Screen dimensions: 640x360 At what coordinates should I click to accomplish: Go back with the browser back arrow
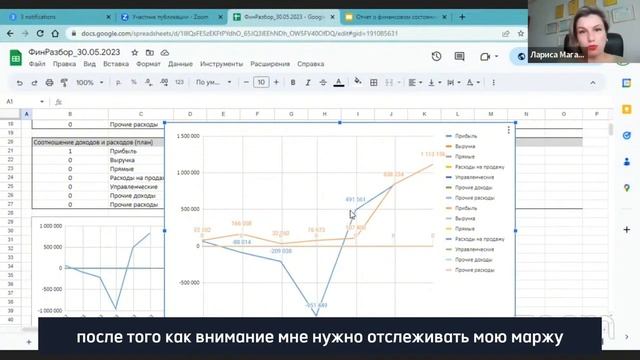click(10, 33)
